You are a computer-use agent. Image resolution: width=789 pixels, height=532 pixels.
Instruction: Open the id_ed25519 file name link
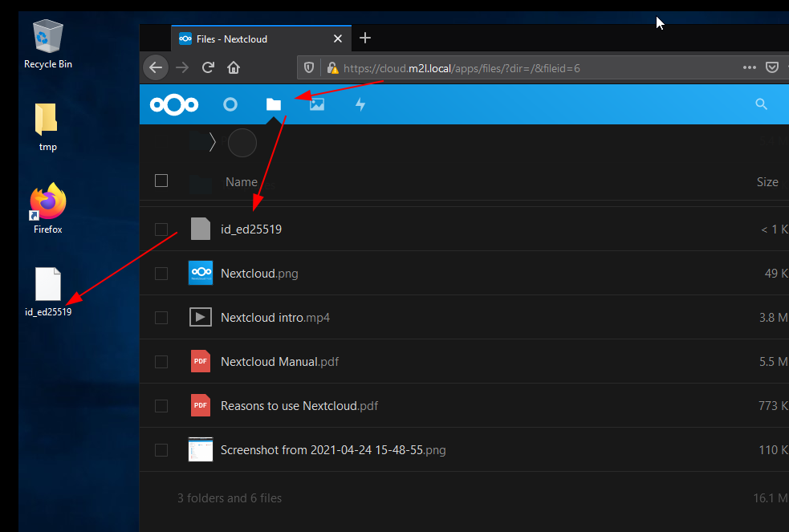click(251, 229)
